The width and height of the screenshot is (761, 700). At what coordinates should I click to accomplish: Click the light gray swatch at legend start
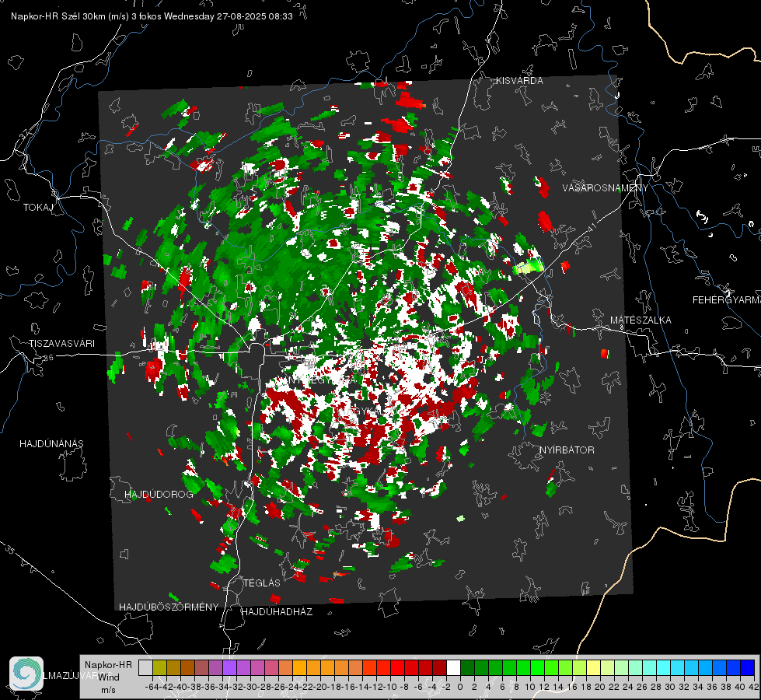pos(145,667)
